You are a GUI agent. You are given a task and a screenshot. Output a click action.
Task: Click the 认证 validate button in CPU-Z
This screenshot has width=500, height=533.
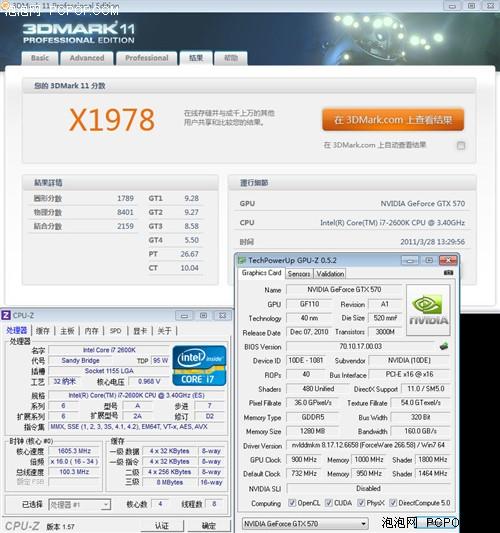coord(162,526)
